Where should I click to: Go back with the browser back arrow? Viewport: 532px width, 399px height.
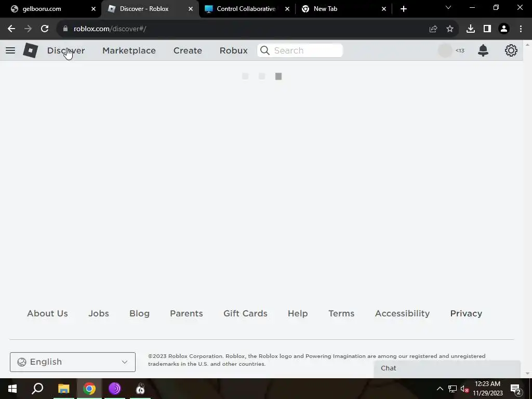[x=11, y=29]
